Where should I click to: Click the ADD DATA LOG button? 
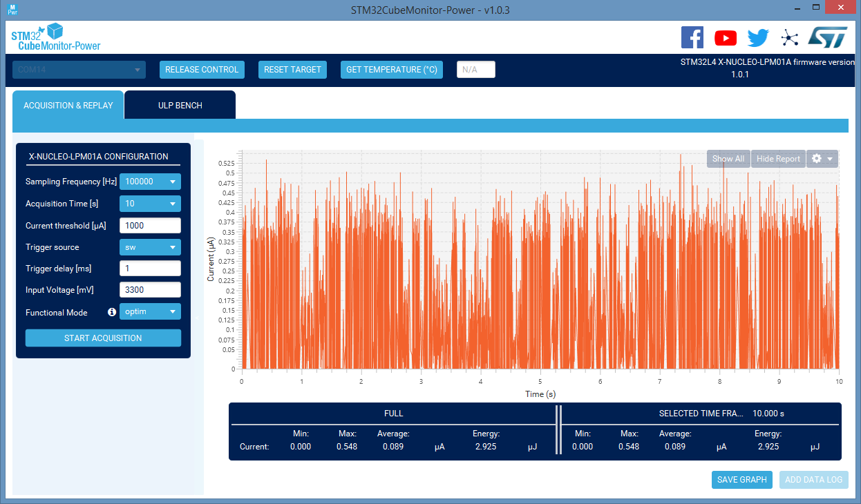tap(814, 480)
